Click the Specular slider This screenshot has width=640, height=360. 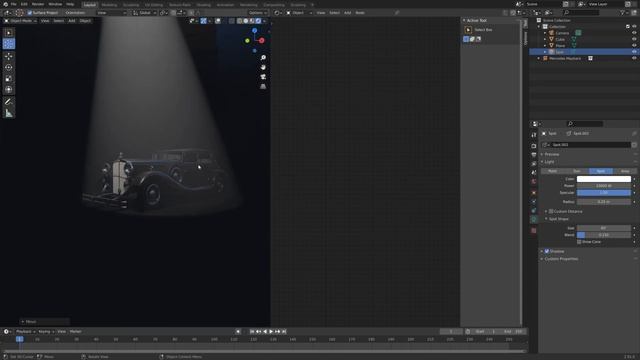tap(604, 193)
